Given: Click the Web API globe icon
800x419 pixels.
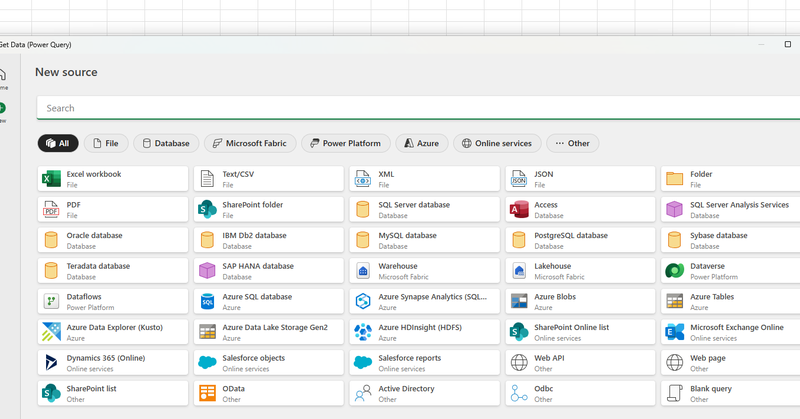Looking at the screenshot, I should [x=519, y=363].
